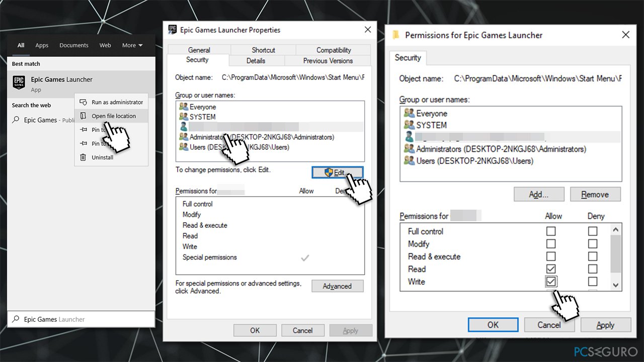Check Allow for Modify permission
644x362 pixels.
tap(551, 244)
